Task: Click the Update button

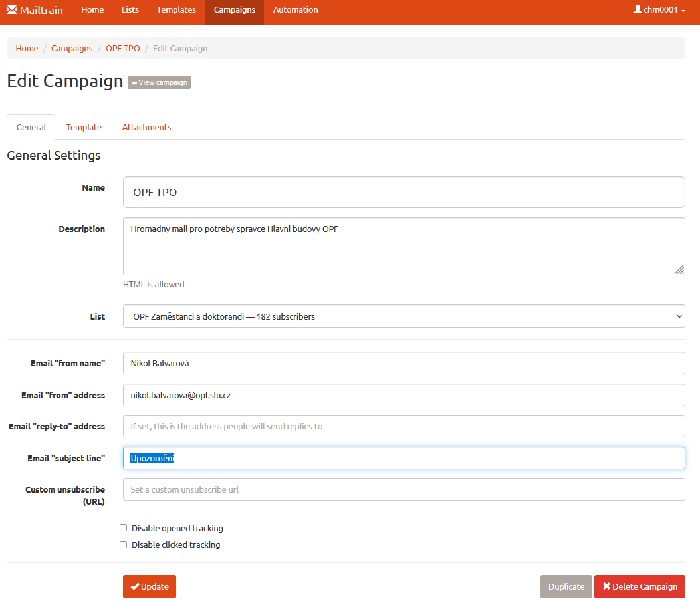Action: tap(150, 586)
